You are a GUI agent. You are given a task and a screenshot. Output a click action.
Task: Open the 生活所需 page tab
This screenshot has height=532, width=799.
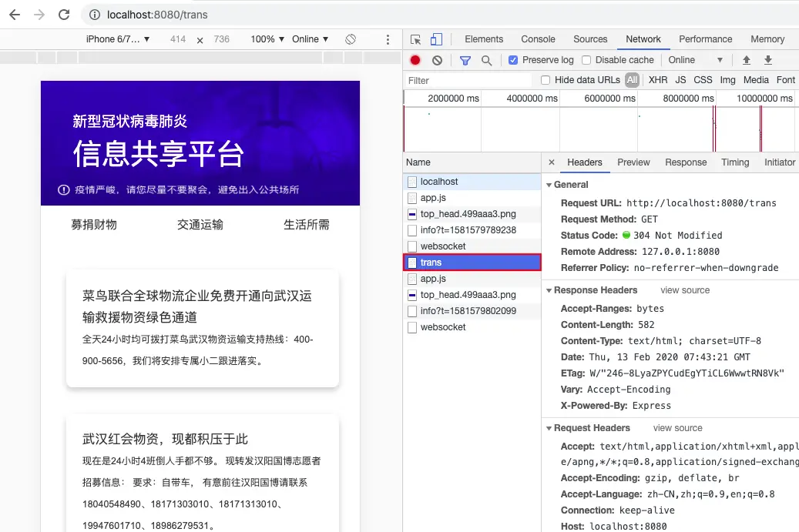click(x=306, y=225)
